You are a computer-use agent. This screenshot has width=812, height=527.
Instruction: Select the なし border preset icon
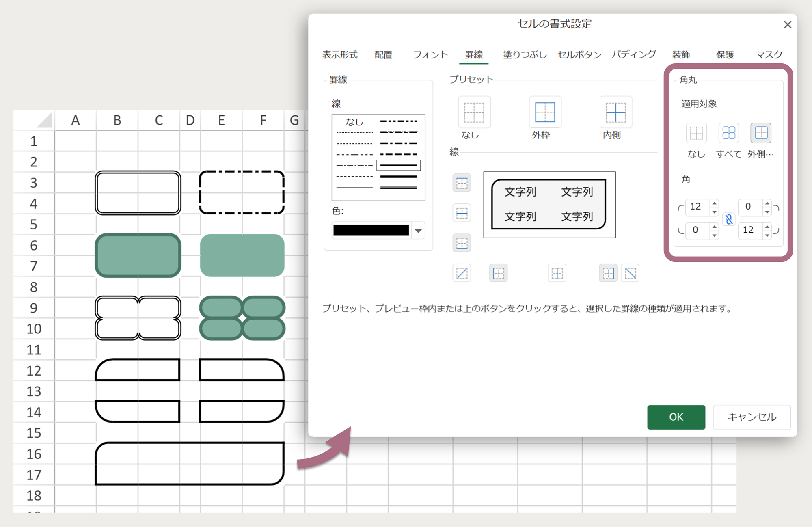[x=474, y=112]
